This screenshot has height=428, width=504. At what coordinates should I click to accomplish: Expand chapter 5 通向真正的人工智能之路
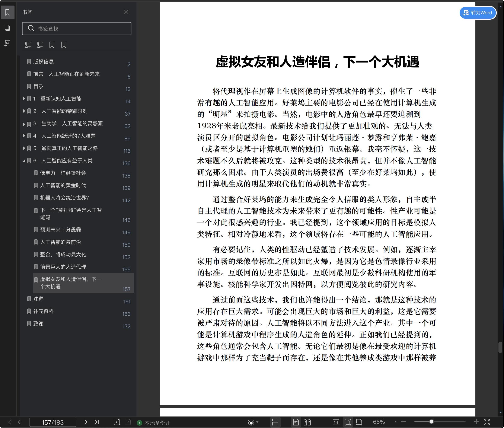pos(24,148)
